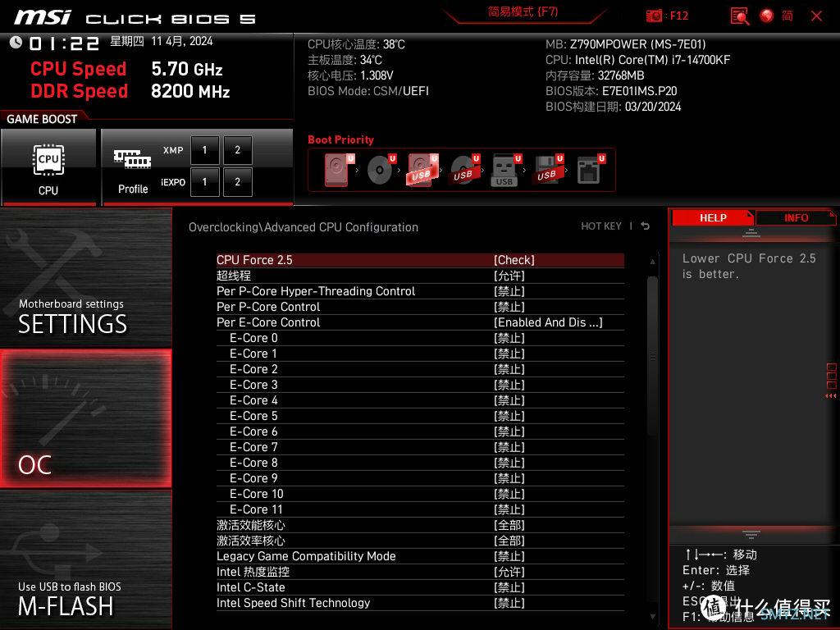Select the E-Core 5 row
Screen dimensions: 840x630
click(420, 416)
